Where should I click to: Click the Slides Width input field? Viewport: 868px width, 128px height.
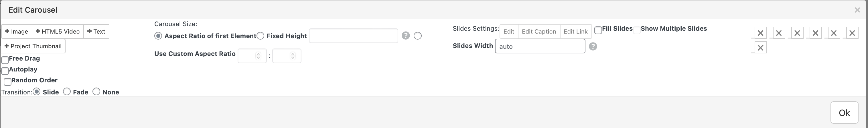540,46
